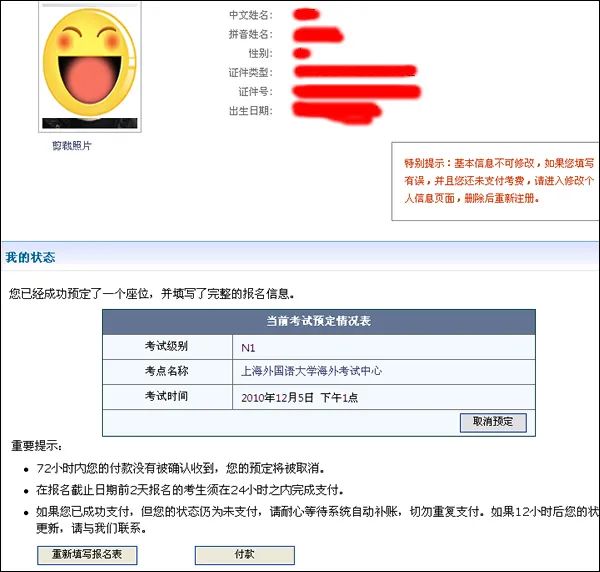Screen dimensions: 600x572
Task: Click 重新填写报名表 button
Action: (x=87, y=555)
